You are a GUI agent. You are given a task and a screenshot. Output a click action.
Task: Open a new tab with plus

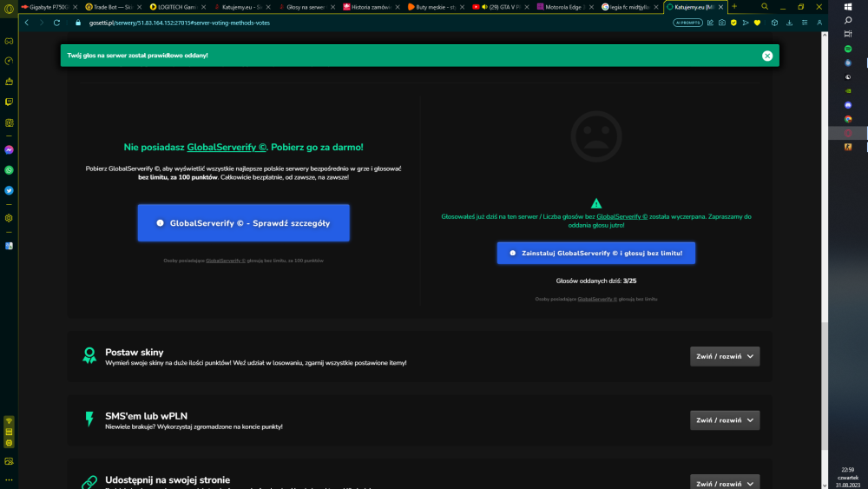tap(734, 7)
